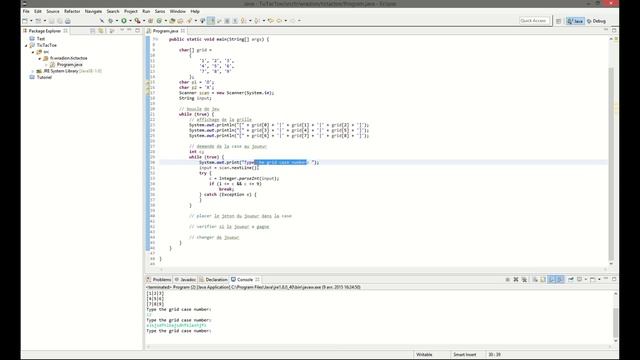640x360 pixels.
Task: Open the Help menu
Action: (x=195, y=11)
